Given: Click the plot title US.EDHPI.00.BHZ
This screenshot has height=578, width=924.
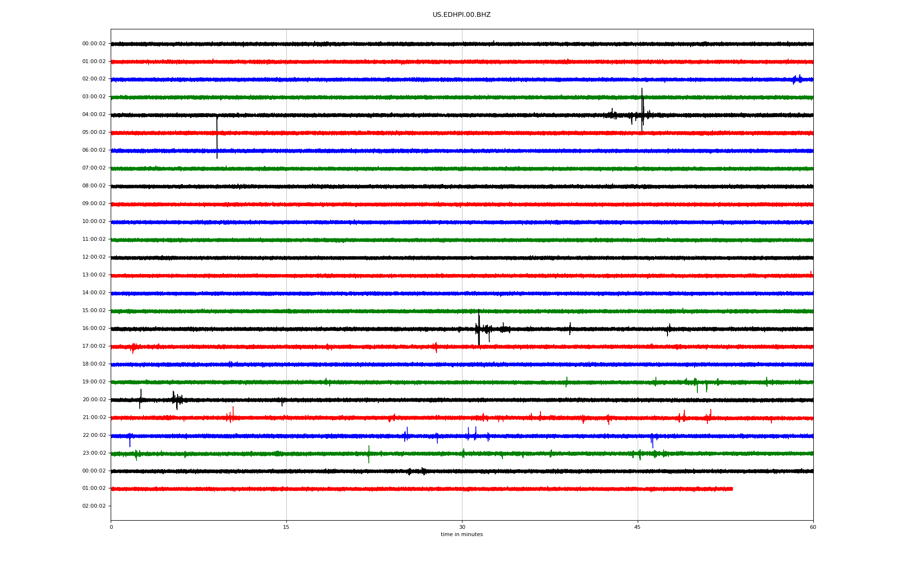Looking at the screenshot, I should tap(462, 15).
